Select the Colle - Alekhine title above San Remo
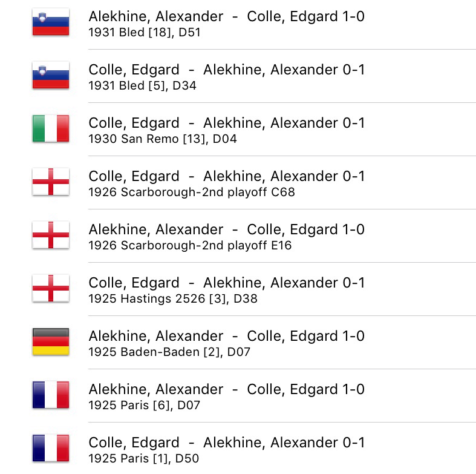Image resolution: width=476 pixels, height=474 pixels. tap(226, 123)
